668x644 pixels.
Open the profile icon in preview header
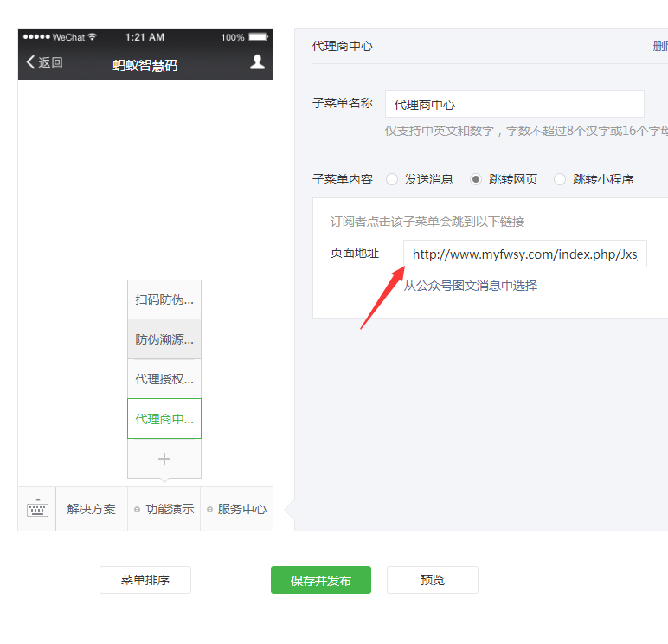257,61
